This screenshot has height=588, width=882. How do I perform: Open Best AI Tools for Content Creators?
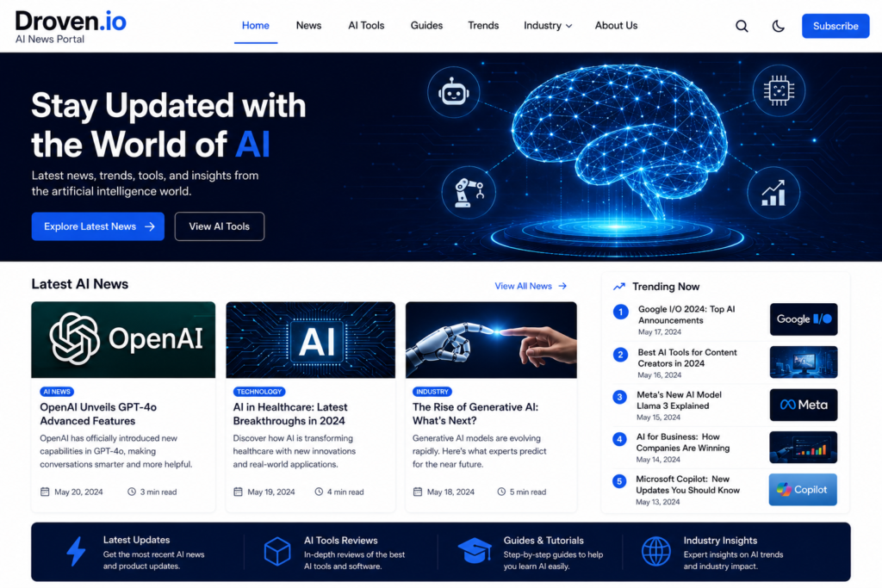(x=686, y=358)
